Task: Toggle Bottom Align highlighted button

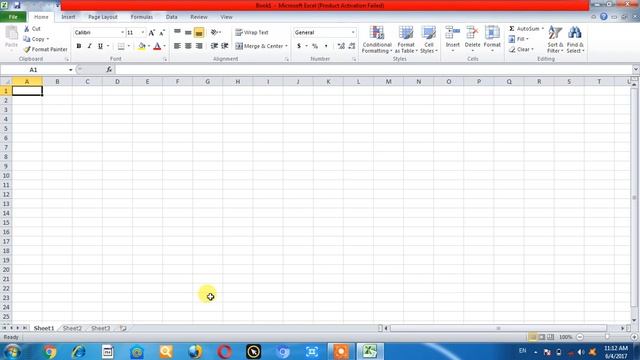Action: 199,32
